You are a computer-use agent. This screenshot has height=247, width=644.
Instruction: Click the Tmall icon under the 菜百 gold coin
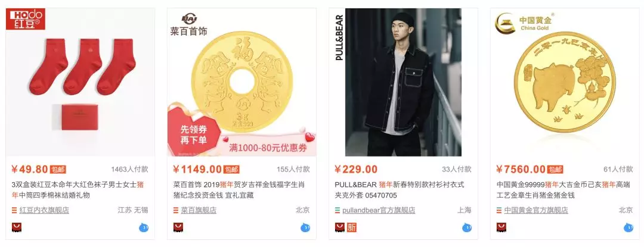[178, 228]
